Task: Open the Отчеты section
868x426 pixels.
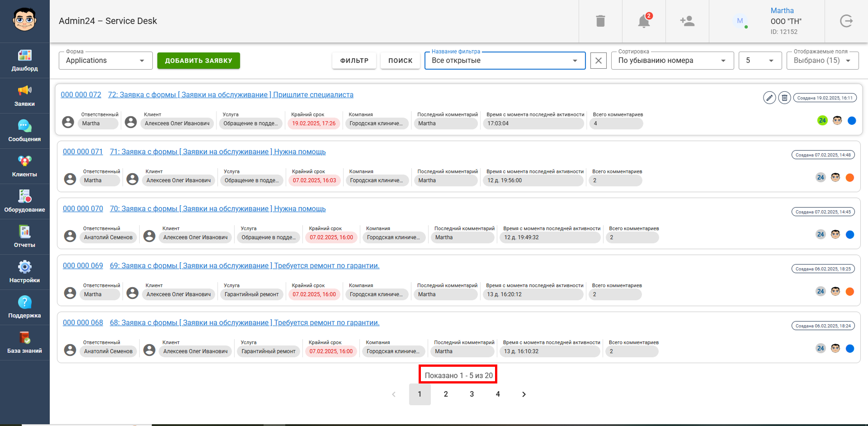Action: (x=24, y=237)
